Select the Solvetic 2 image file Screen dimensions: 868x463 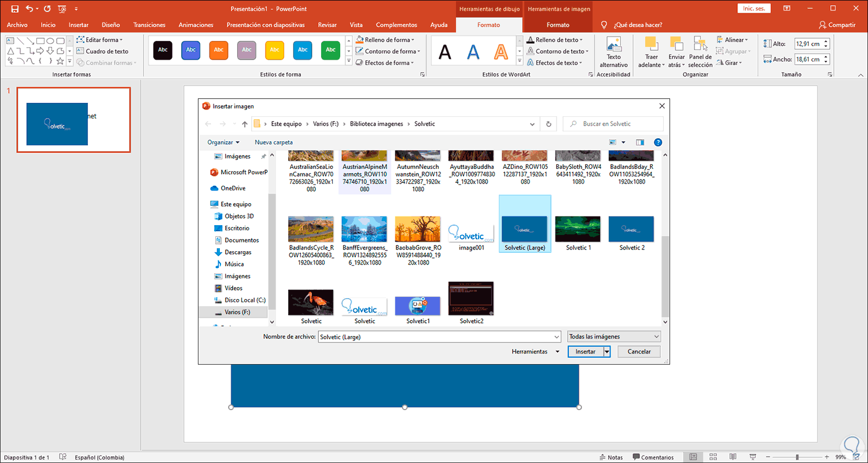(631, 233)
